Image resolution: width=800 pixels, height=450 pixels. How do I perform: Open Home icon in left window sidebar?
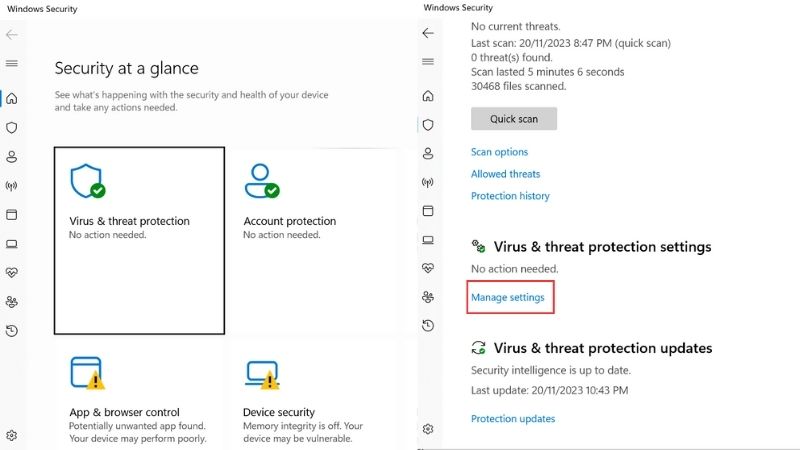click(x=12, y=98)
